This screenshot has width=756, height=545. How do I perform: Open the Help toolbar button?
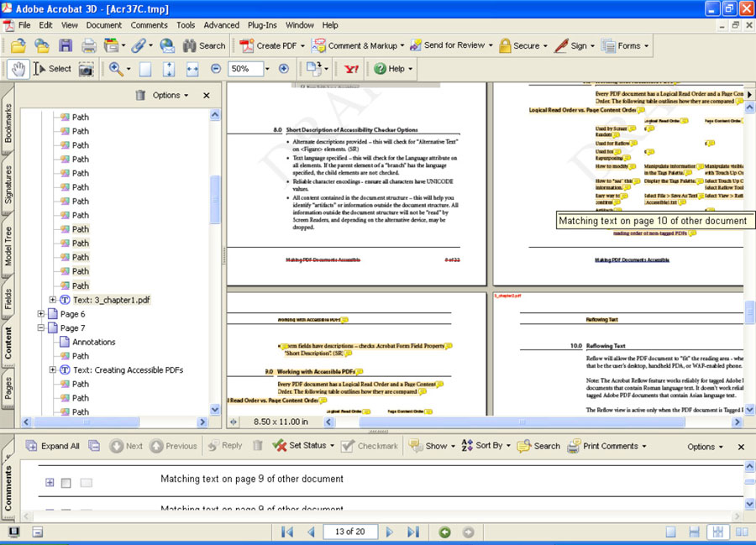[x=393, y=69]
